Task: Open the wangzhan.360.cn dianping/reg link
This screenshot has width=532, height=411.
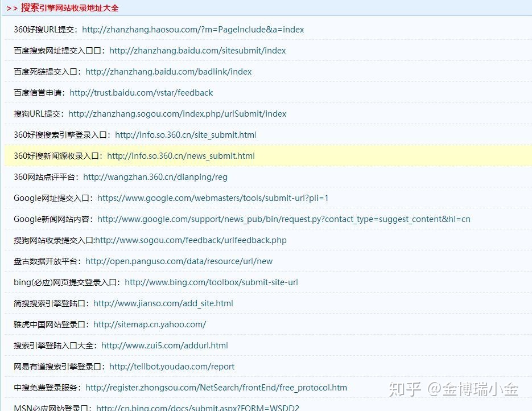Action: click(x=155, y=177)
